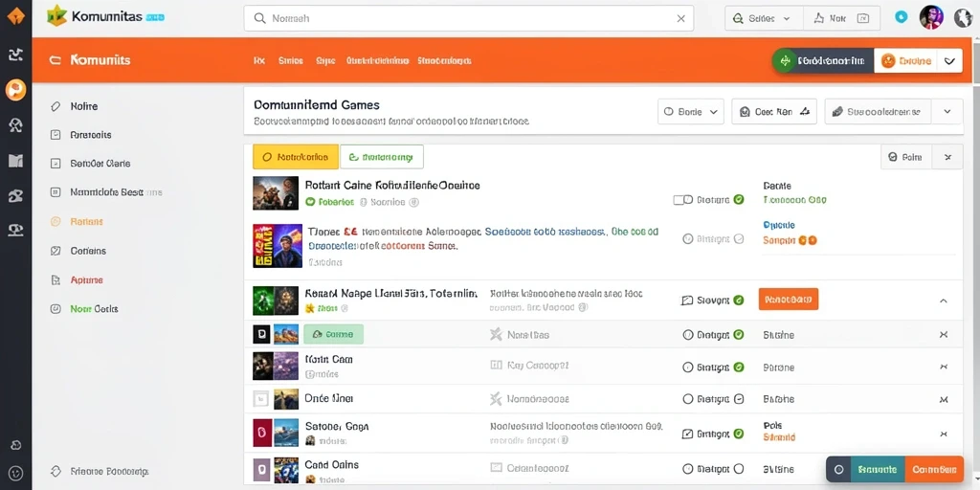Click the star icon next to Nore tßas
Viewport: 980px width, 490px height.
coord(496,334)
